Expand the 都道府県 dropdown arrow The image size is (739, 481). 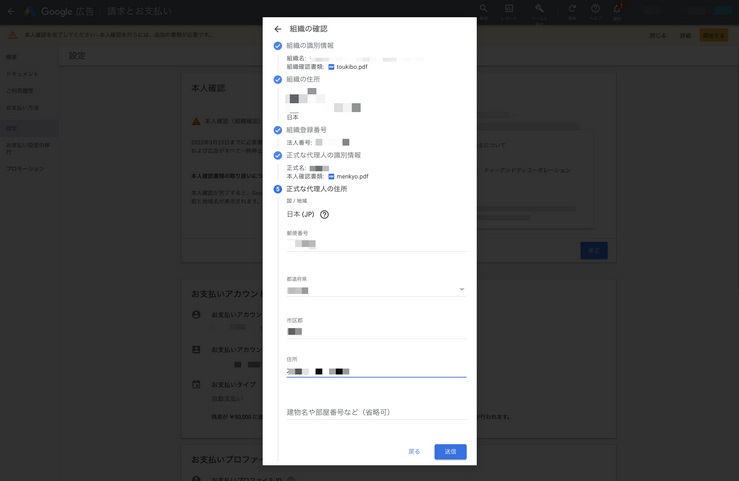pyautogui.click(x=461, y=290)
